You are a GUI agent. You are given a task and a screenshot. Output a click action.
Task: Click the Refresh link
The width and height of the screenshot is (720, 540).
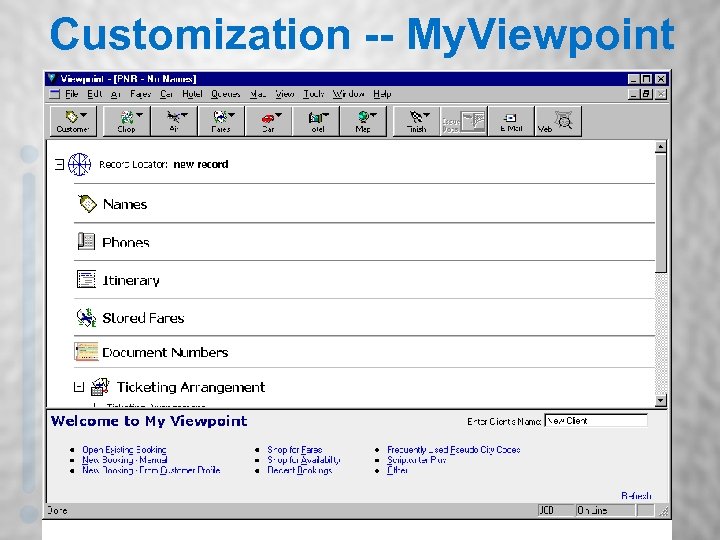click(x=636, y=496)
